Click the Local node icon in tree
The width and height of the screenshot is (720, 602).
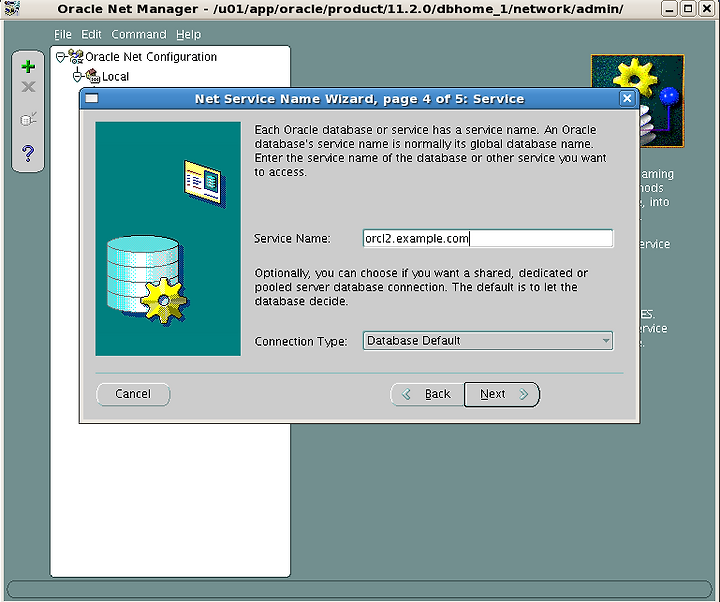(x=93, y=76)
